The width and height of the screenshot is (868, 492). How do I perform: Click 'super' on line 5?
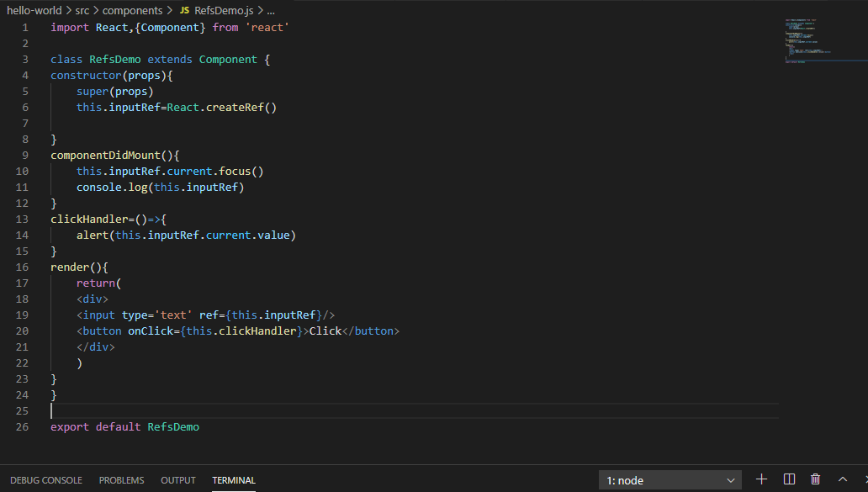(93, 92)
